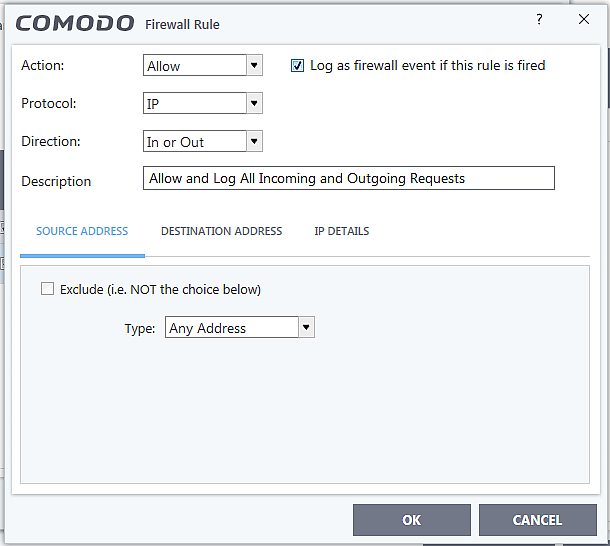The image size is (610, 546).
Task: Click the Action dropdown arrow button
Action: tap(254, 66)
